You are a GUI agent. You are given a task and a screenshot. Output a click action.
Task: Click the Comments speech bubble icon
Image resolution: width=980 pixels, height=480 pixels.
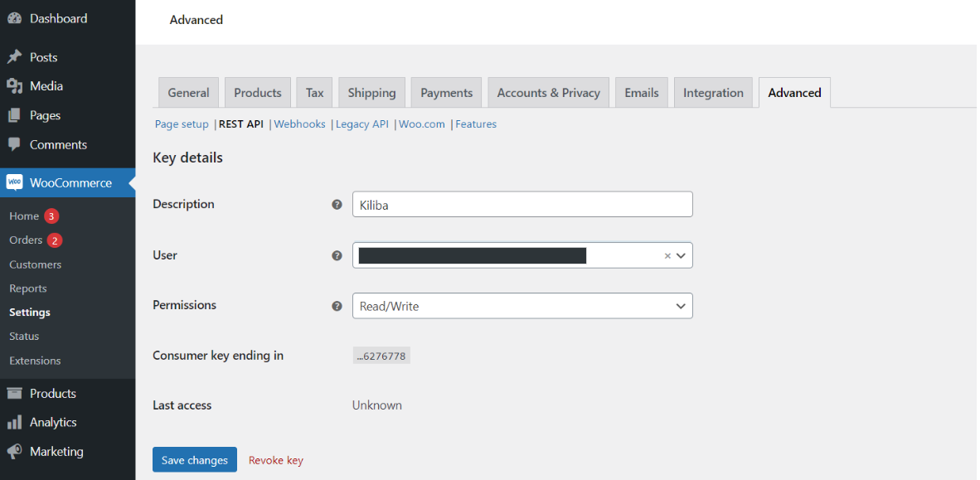click(14, 144)
